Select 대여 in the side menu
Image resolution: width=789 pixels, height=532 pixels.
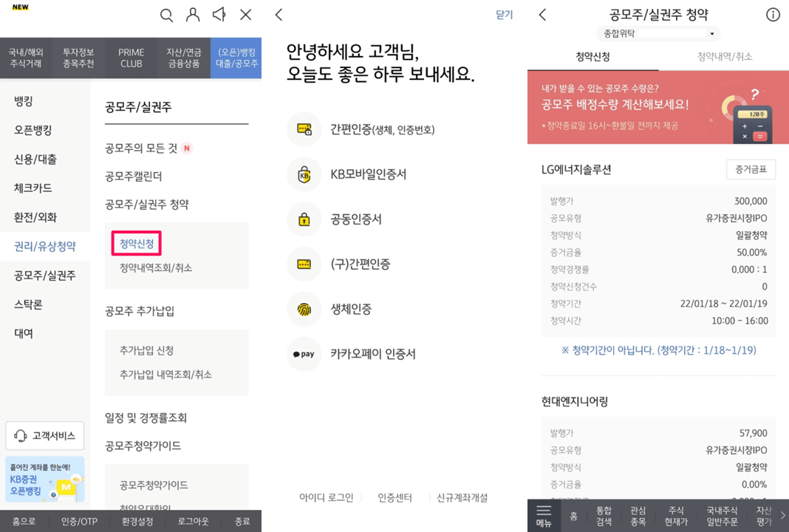pyautogui.click(x=24, y=333)
